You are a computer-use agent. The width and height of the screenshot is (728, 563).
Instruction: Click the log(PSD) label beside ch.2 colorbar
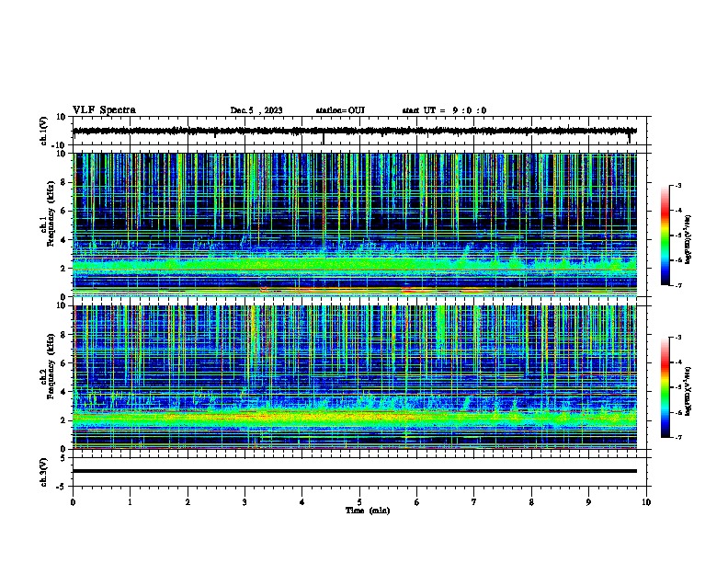[x=688, y=391]
